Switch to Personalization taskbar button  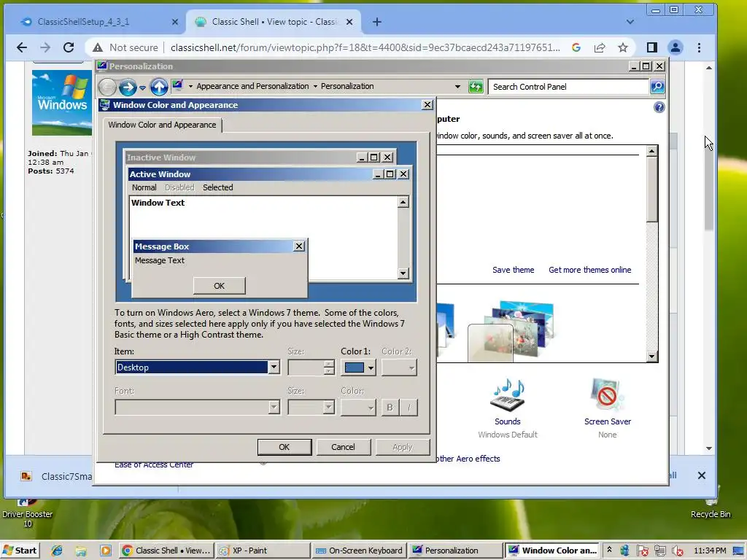[x=456, y=551]
